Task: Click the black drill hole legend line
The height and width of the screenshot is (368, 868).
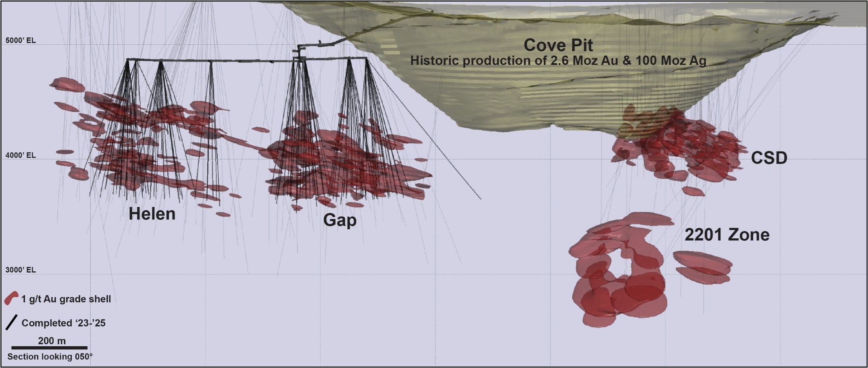Action: pos(11,323)
